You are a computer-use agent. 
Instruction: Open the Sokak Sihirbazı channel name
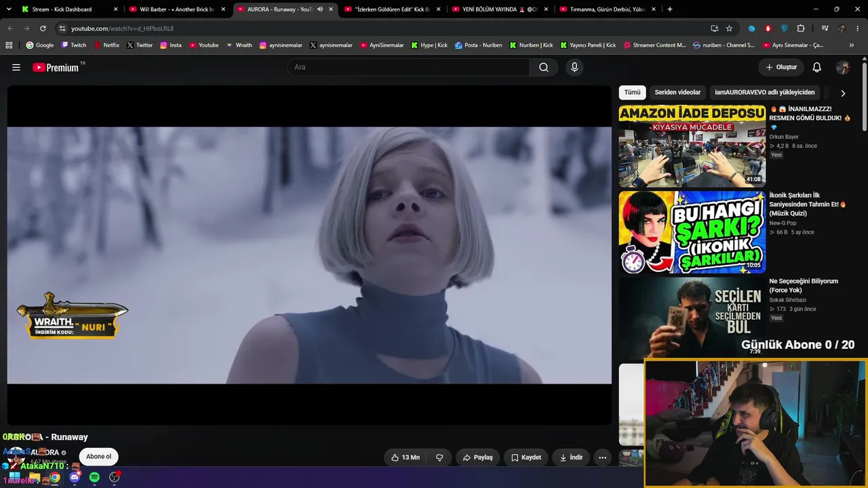(787, 300)
